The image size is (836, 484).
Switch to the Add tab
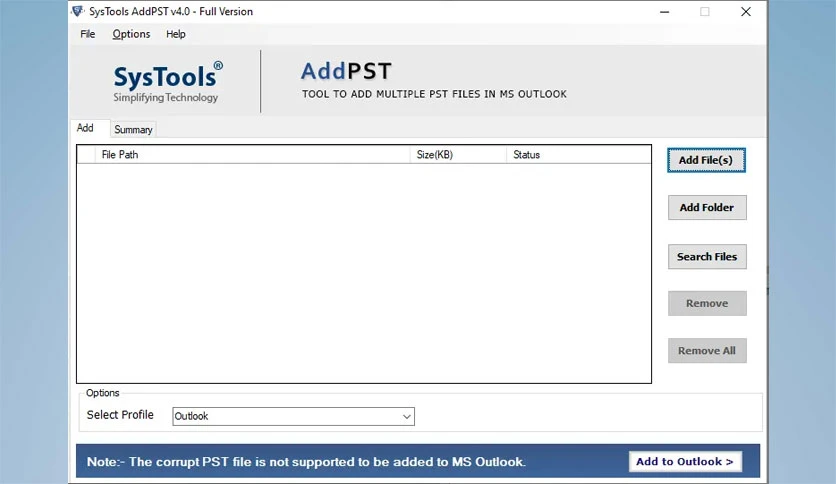click(85, 128)
